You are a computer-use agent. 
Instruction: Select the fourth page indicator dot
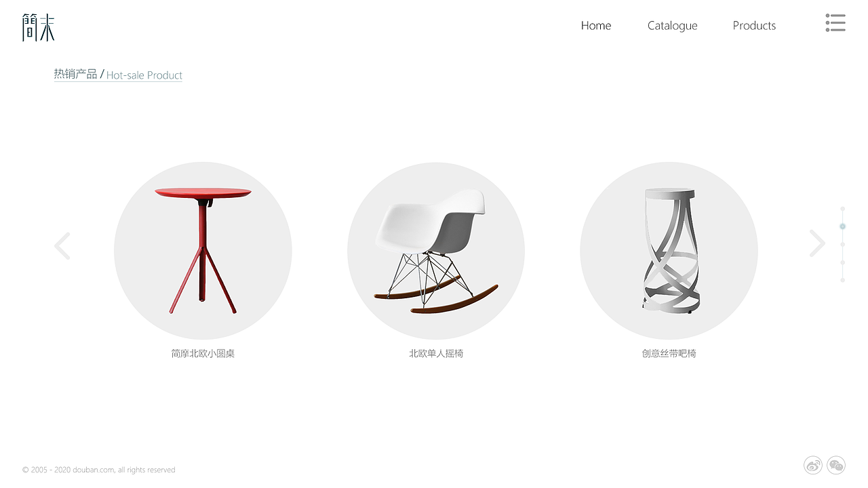843,262
